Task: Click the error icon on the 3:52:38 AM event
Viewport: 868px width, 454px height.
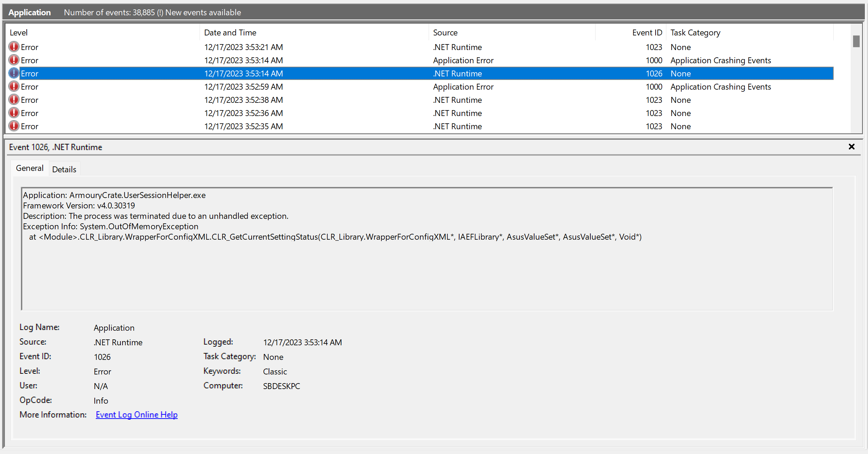Action: (14, 100)
